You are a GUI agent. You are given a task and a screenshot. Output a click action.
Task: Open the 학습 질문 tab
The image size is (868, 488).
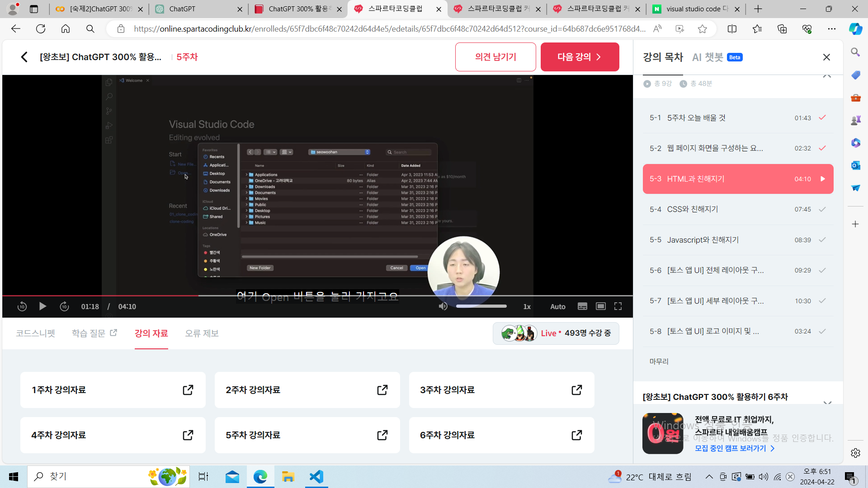(x=94, y=333)
